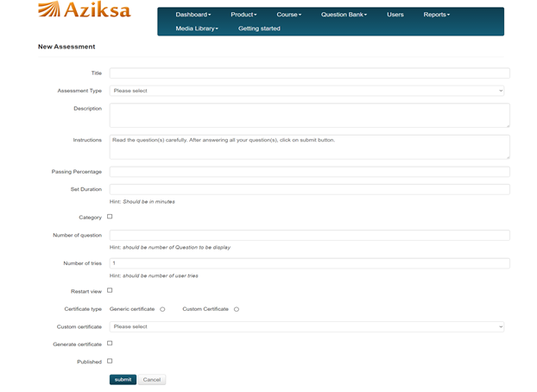Click the Cancel button

point(152,380)
